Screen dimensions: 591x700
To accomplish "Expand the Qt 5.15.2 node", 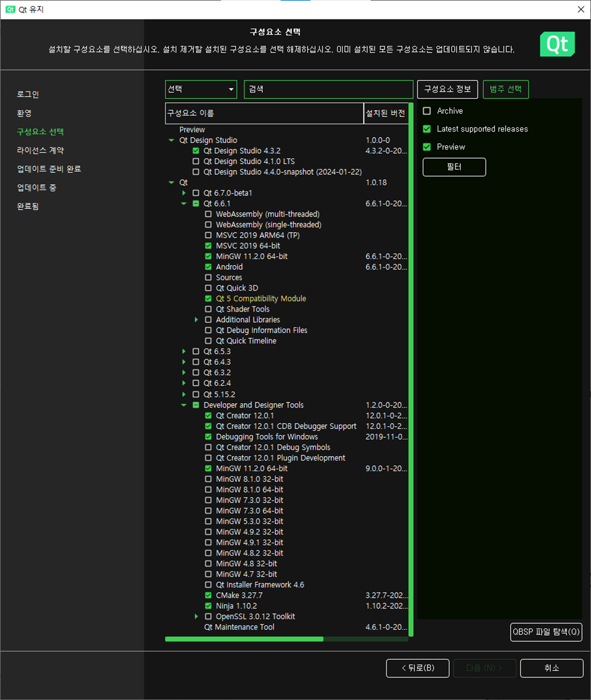I will point(184,395).
